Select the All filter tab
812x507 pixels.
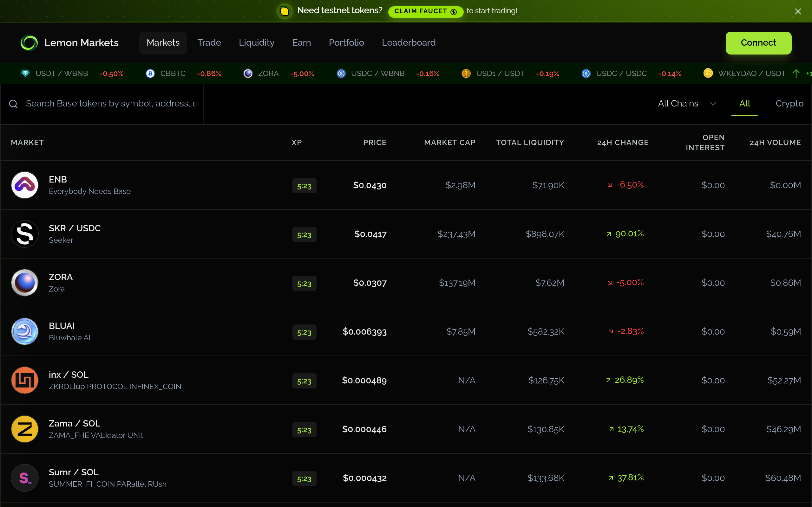tap(744, 104)
